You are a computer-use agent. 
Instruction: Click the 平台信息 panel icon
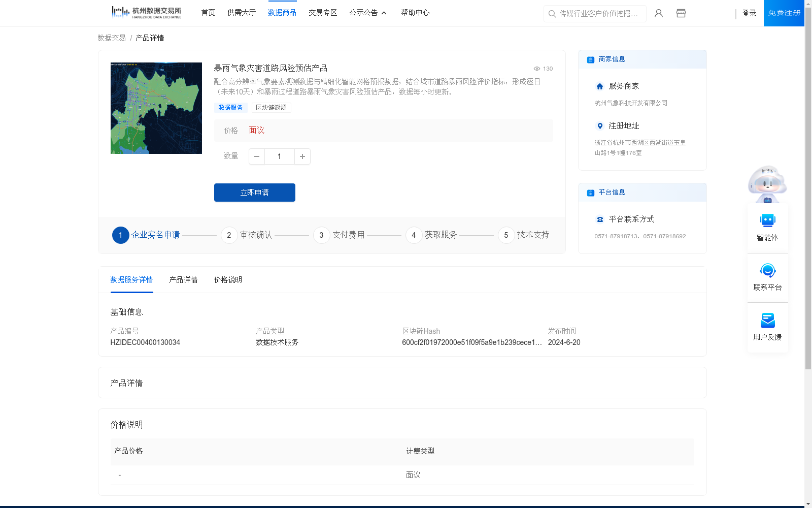[590, 193]
